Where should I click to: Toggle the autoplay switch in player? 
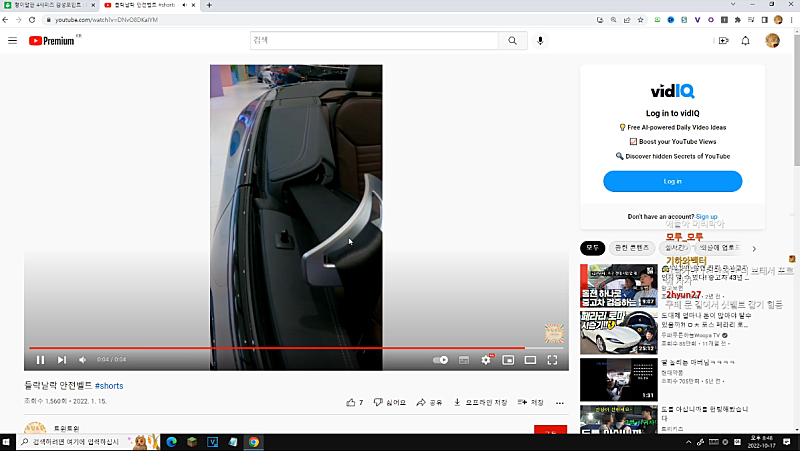tap(440, 360)
